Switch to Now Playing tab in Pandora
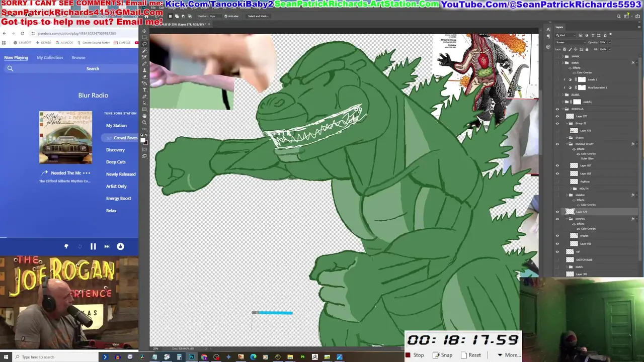 click(16, 57)
